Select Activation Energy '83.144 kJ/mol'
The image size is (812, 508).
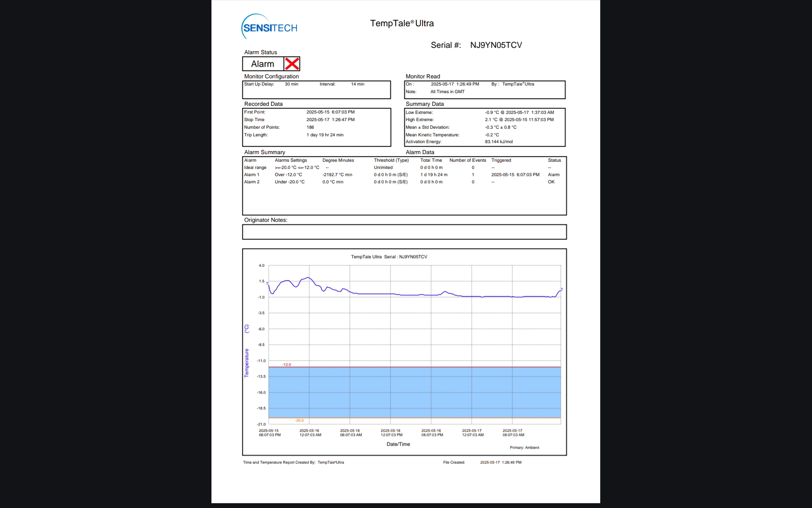[x=499, y=142]
